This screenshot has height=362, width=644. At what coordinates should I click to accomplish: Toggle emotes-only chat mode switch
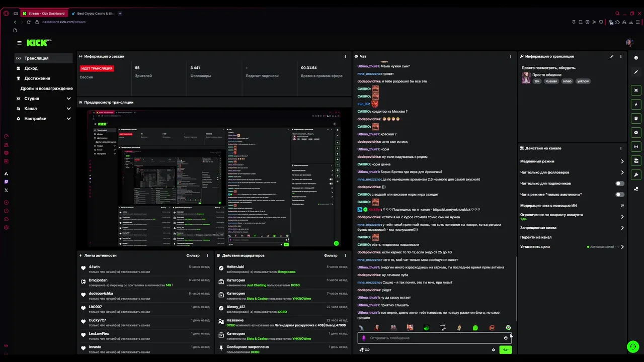620,195
